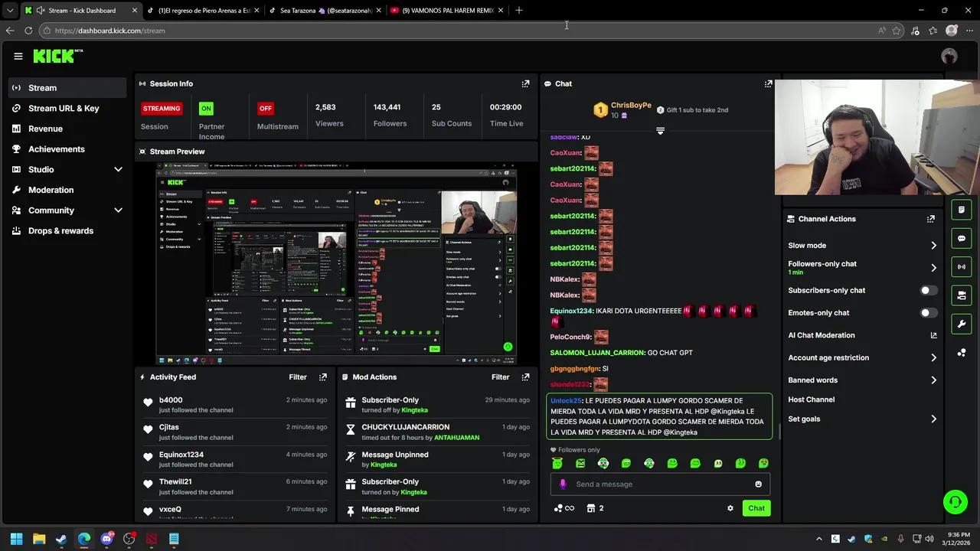
Task: Open Banned words settings arrow
Action: [933, 380]
